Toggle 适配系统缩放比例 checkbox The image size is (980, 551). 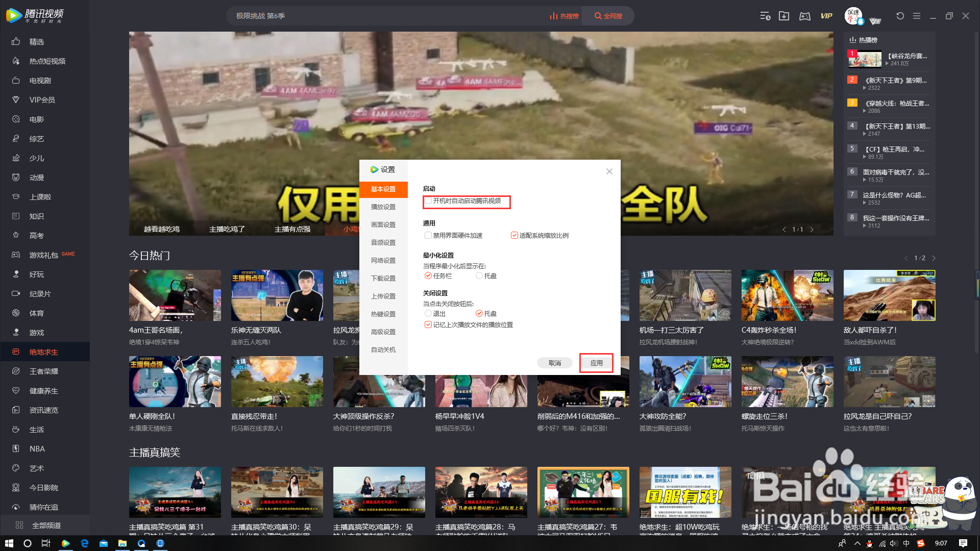click(x=514, y=235)
